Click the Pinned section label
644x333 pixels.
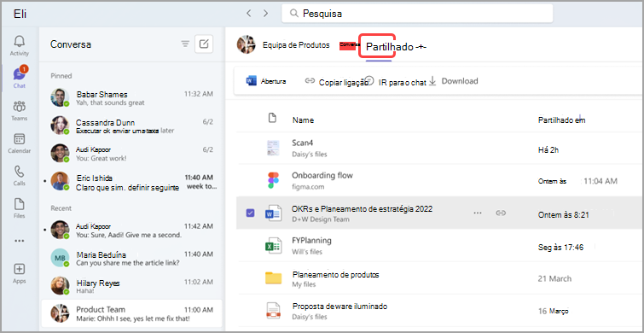point(61,76)
